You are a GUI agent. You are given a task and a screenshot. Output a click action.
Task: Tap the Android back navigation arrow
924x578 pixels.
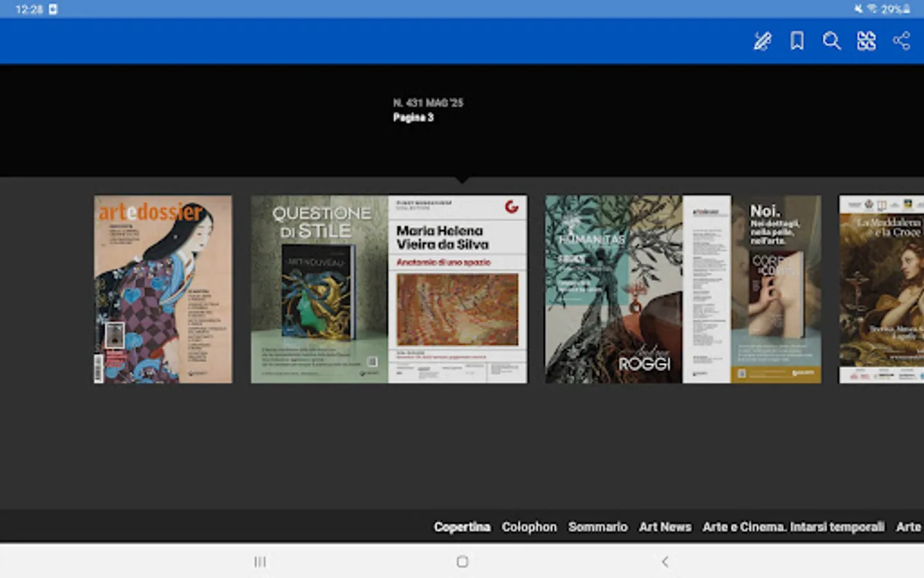point(665,561)
